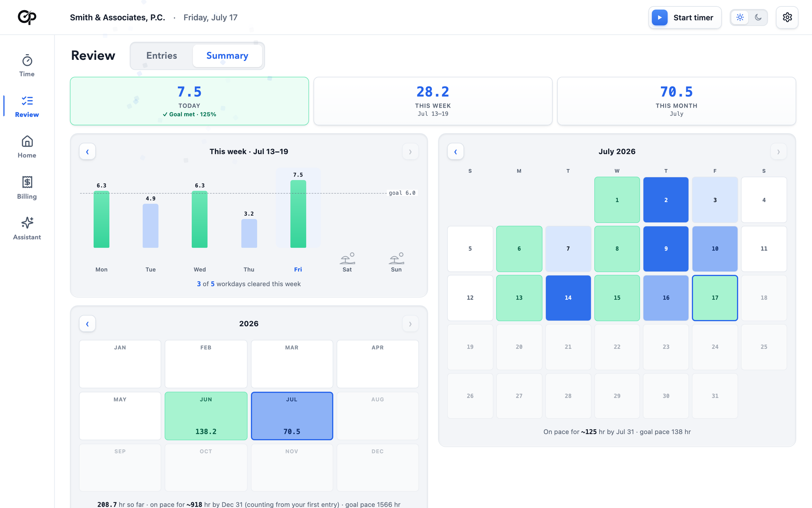Viewport: 812px width, 508px height.
Task: Click '3 of 5 workdays cleared' text
Action: tap(249, 284)
